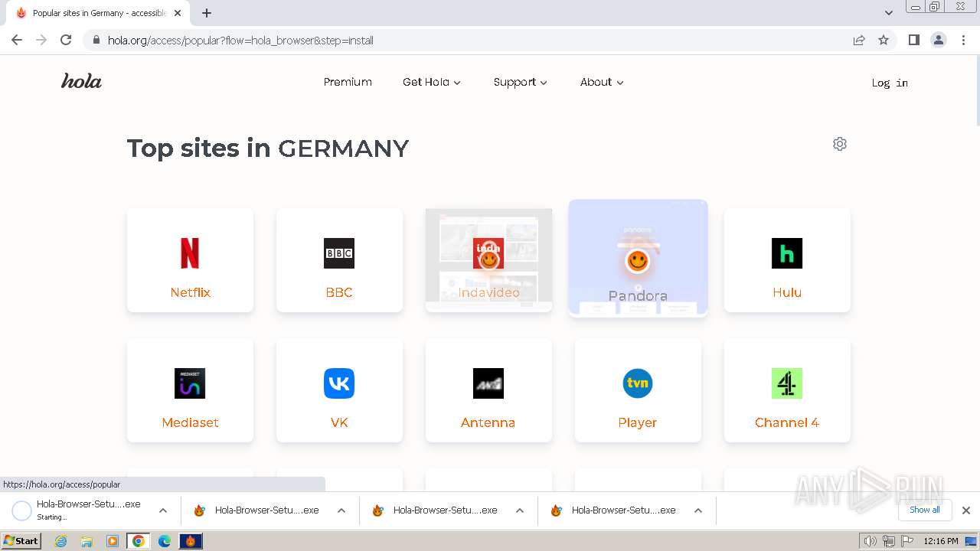Image resolution: width=980 pixels, height=551 pixels.
Task: Click the address bar URL field
Action: tap(475, 40)
